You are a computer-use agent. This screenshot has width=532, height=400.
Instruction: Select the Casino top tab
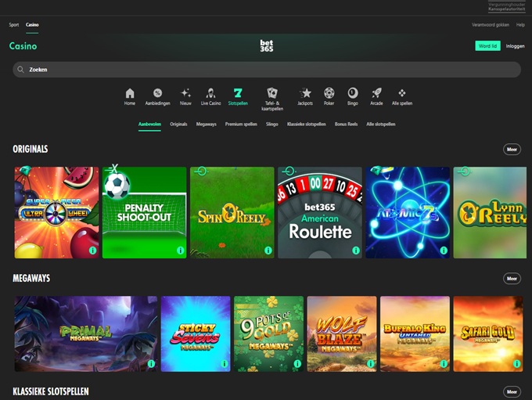[32, 25]
